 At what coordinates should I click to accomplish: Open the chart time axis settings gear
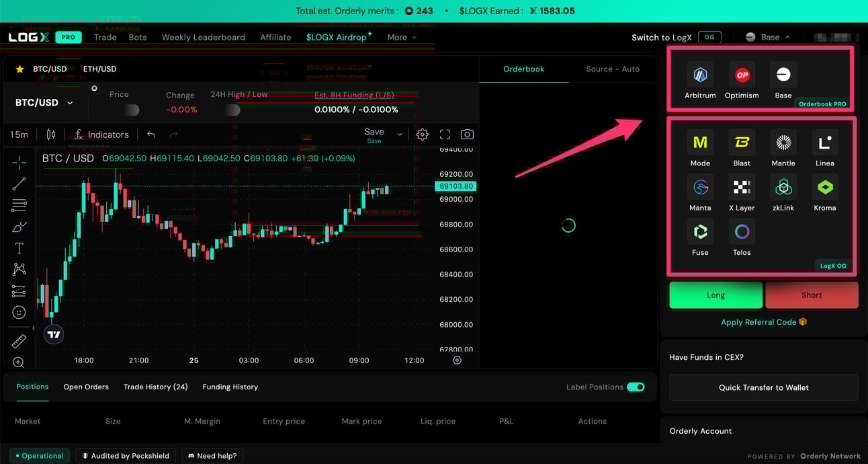pyautogui.click(x=457, y=360)
